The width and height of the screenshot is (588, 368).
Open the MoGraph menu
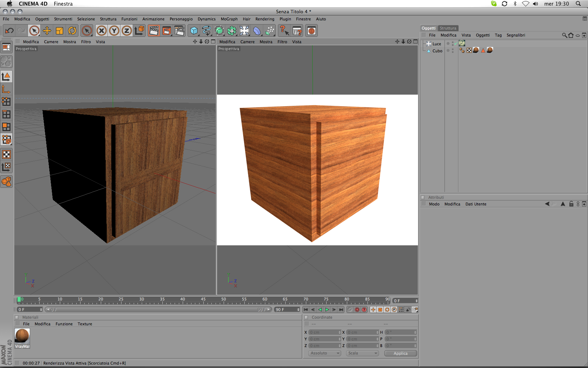click(x=229, y=19)
